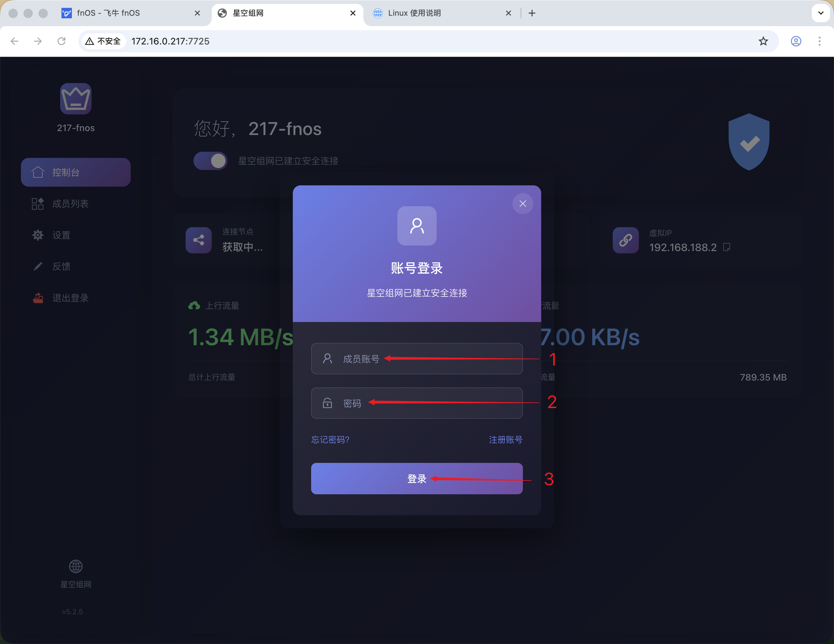This screenshot has width=834, height=644.
Task: Open the browser profile icon
Action: pos(795,41)
